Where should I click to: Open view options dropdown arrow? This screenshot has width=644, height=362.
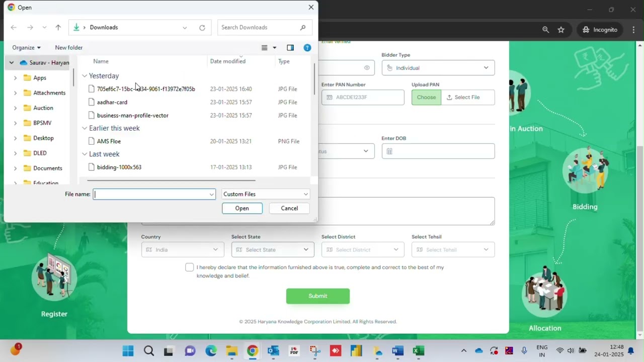(275, 48)
